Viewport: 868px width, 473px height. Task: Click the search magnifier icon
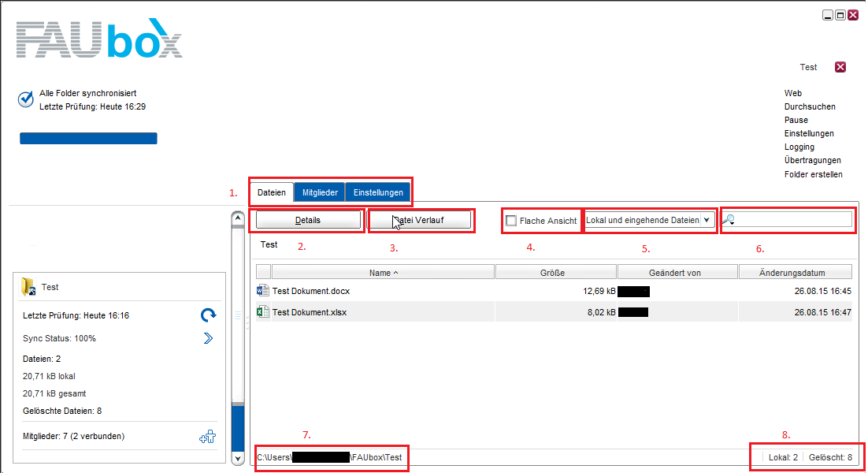pos(729,220)
